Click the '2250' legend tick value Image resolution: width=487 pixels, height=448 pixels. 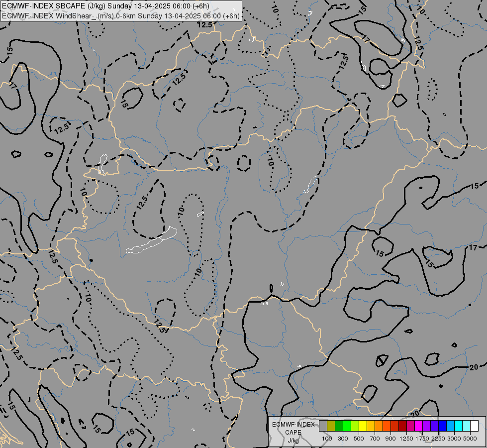point(438,439)
